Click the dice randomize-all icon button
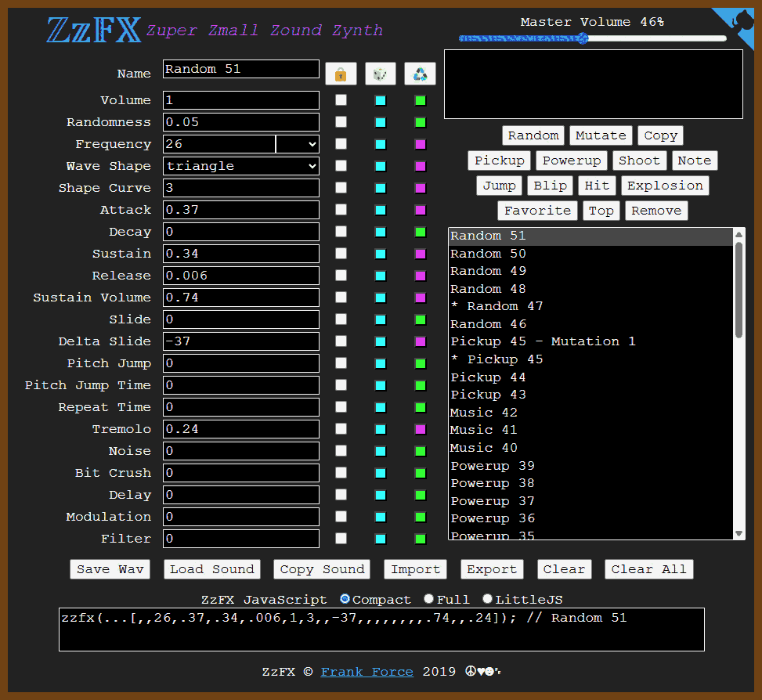This screenshot has height=700, width=762. (x=380, y=74)
